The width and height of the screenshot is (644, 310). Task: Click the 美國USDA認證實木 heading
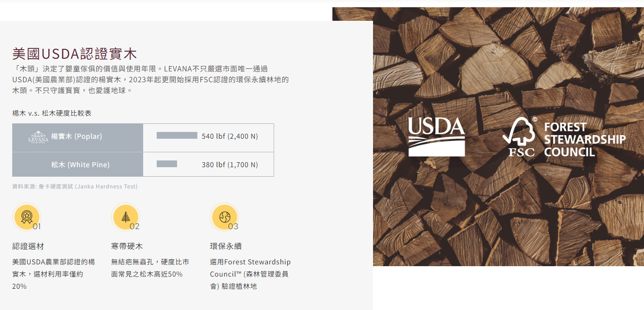[x=75, y=54]
